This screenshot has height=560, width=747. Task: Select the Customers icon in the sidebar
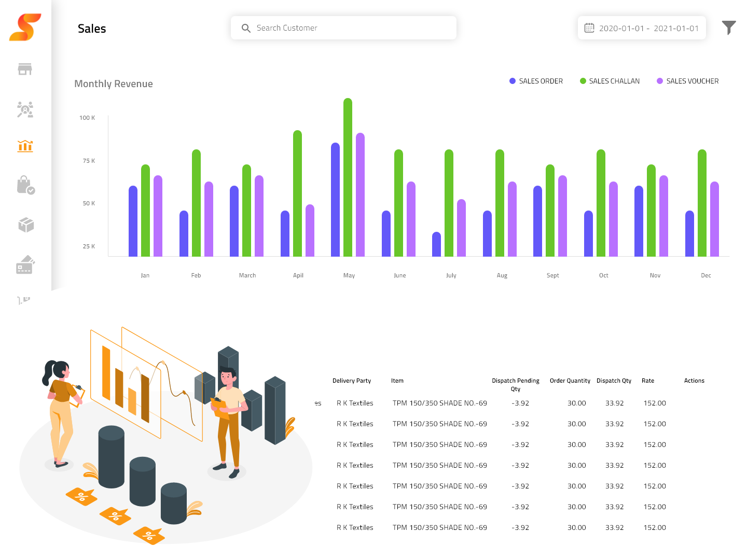25,110
